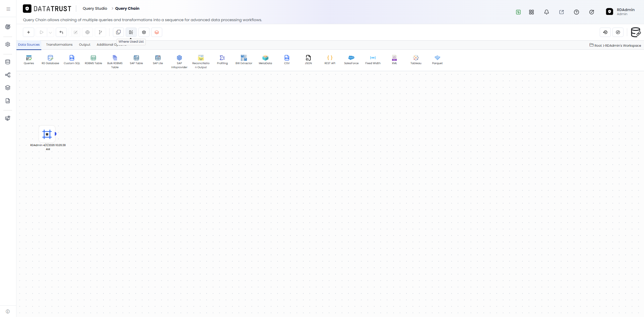Open the RDAdmin user profile menu
644x317 pixels.
coord(620,12)
